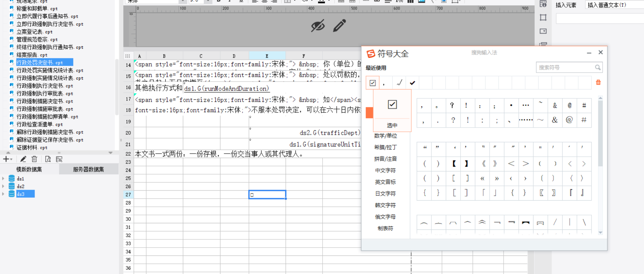Select row header 27
Viewport: 644px width, 274px height.
[128, 194]
